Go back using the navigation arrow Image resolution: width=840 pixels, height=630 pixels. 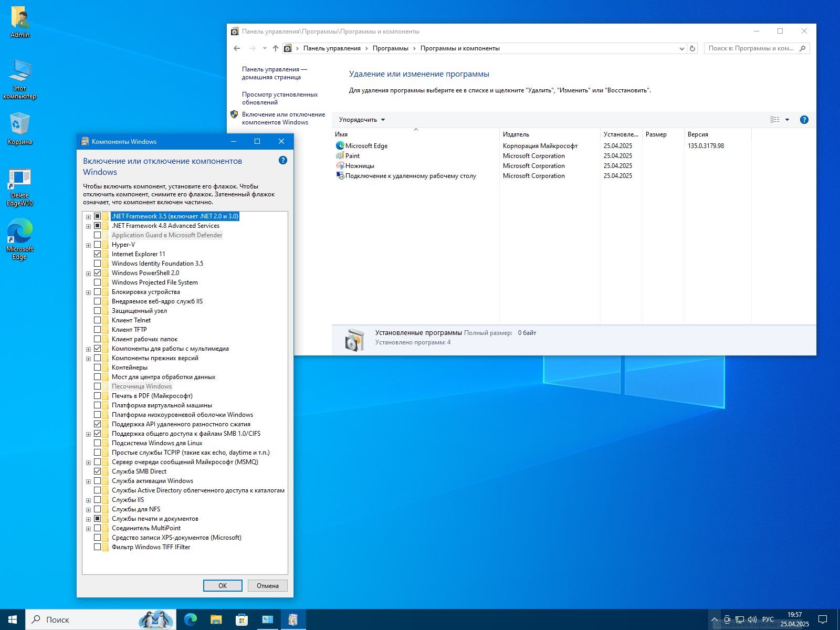237,48
